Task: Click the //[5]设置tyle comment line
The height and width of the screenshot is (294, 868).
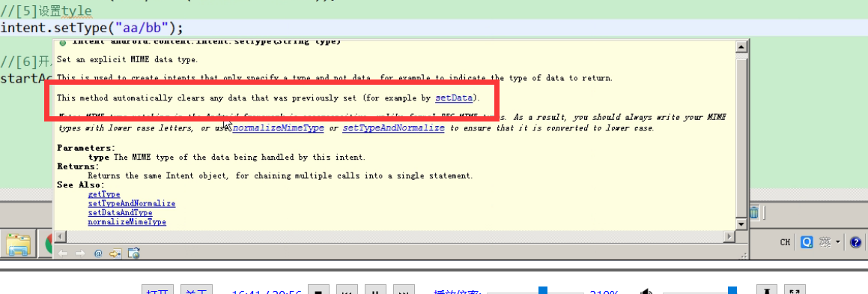Action: coord(46,10)
